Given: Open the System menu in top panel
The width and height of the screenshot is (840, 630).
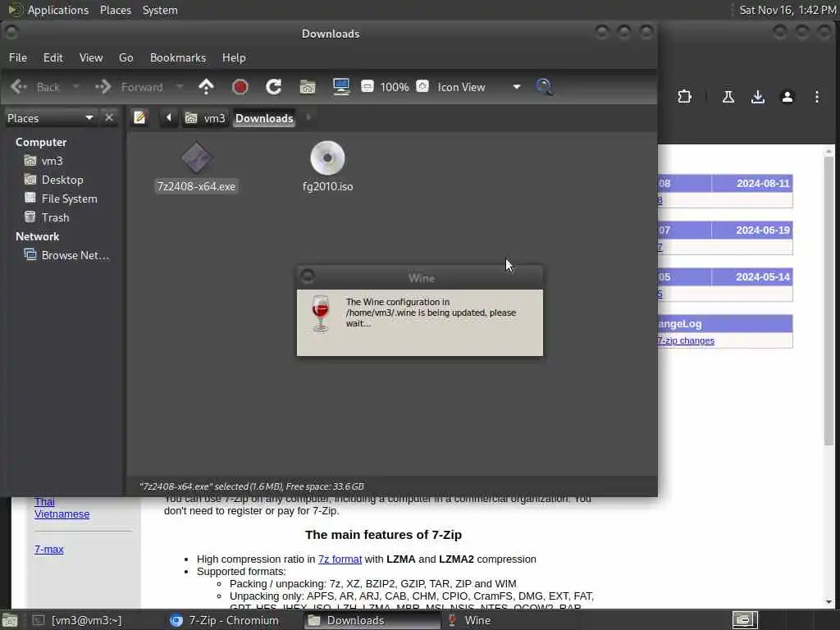Looking at the screenshot, I should pyautogui.click(x=160, y=10).
